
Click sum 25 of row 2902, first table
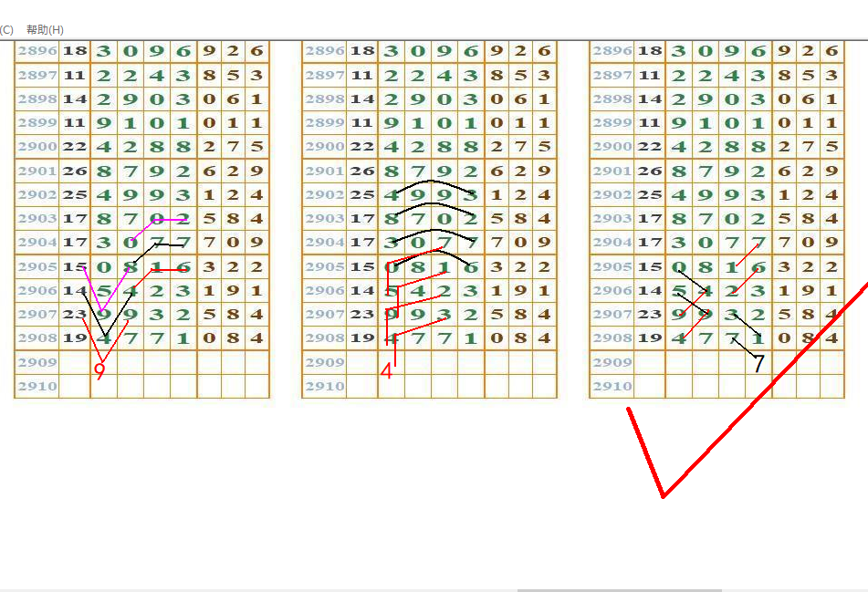(75, 195)
